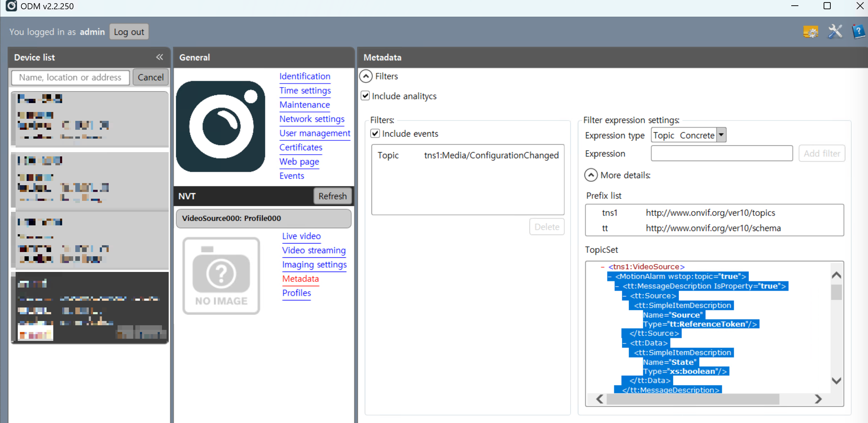The image size is (868, 423).
Task: Collapse the Device list panel arrows
Action: 159,57
